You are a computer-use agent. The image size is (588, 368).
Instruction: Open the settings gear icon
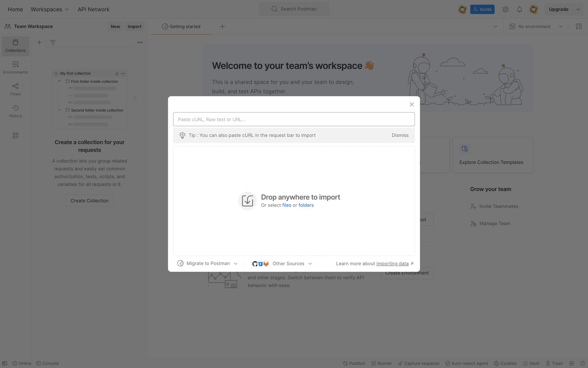tap(505, 9)
